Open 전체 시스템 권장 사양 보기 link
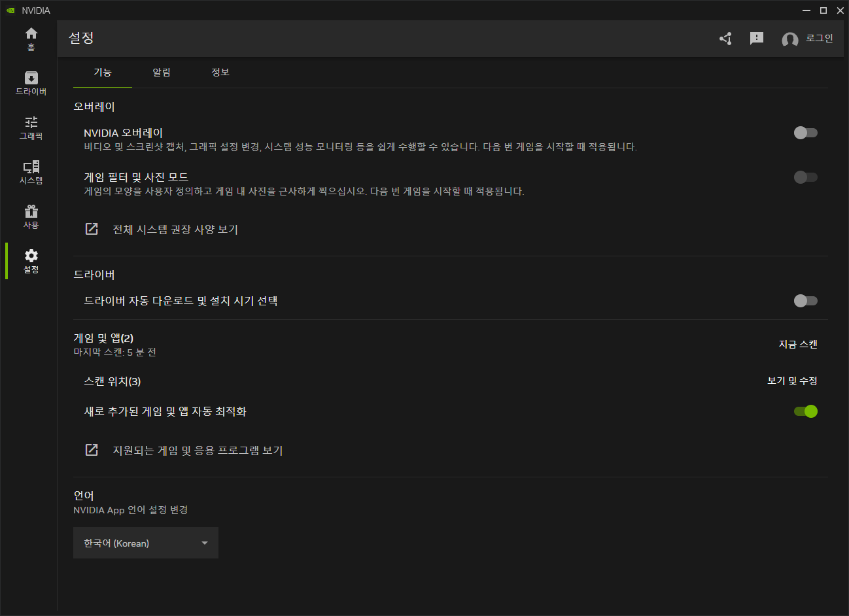The height and width of the screenshot is (616, 849). [175, 230]
